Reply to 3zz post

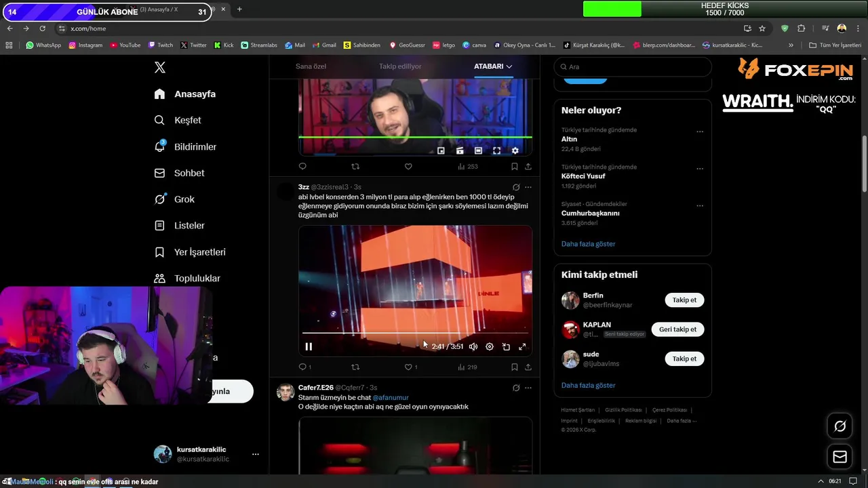[x=304, y=367]
